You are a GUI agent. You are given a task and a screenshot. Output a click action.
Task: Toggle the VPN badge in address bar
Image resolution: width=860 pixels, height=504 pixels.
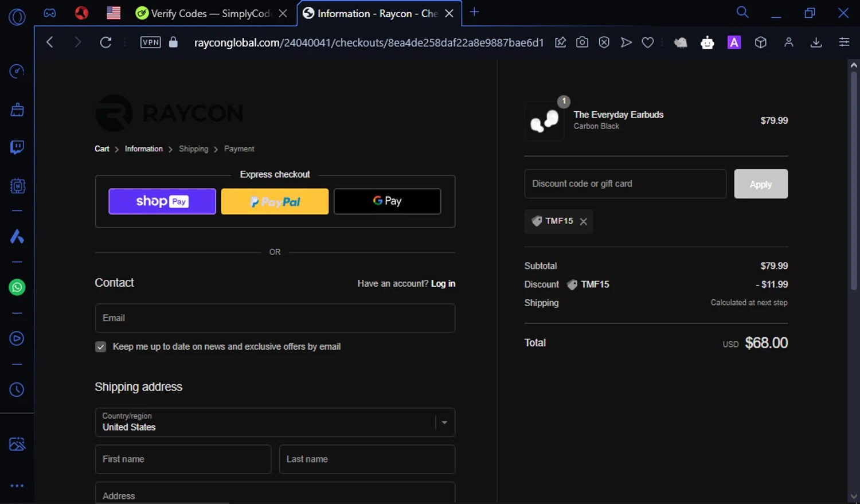150,42
